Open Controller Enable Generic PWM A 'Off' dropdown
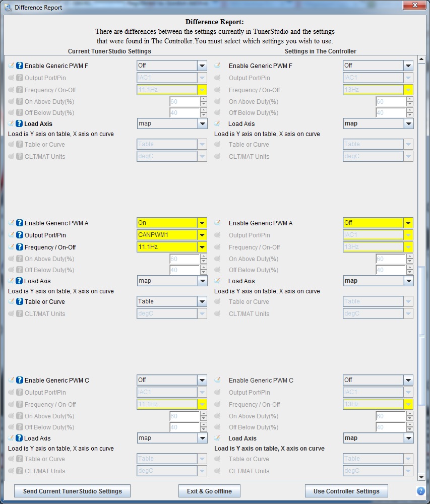This screenshot has height=504, width=430. click(x=378, y=223)
